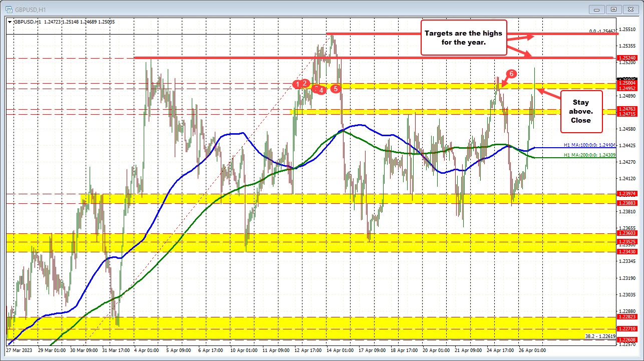Click the 14 Apr 01:00 date label

pos(340,350)
